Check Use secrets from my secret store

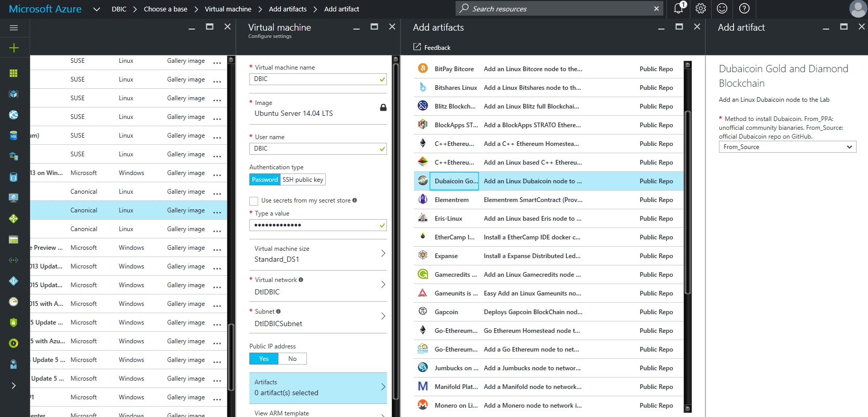click(x=254, y=200)
